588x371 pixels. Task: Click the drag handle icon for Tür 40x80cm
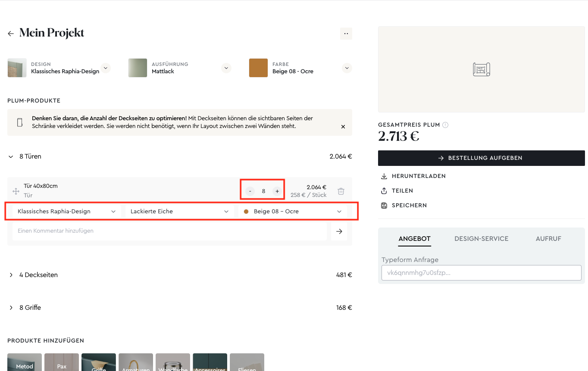click(16, 191)
